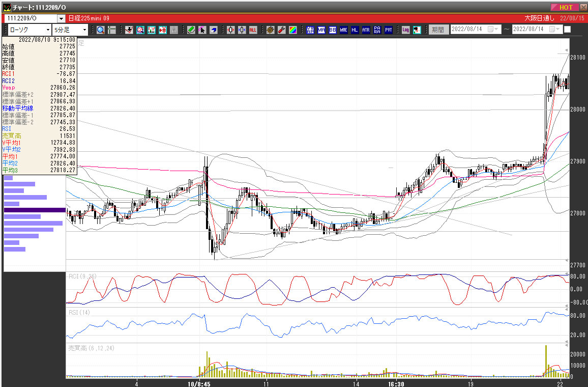Click the HOT button in title bar
588x387 pixels.
(x=565, y=7)
